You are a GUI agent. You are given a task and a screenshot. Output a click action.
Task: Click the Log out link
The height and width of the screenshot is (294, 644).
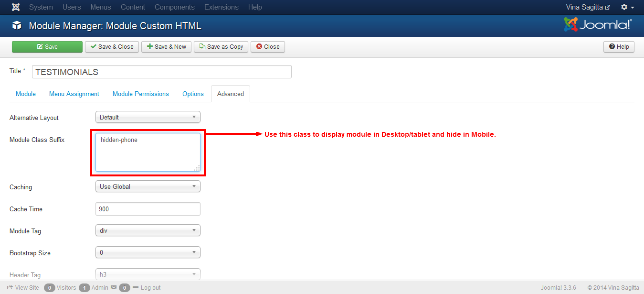pos(150,288)
